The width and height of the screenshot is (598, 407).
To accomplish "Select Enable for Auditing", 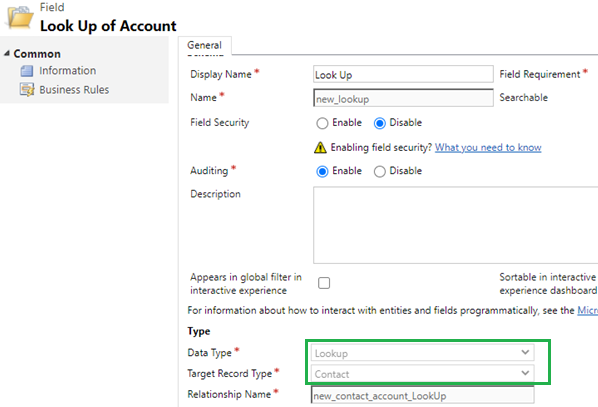I will coord(322,171).
